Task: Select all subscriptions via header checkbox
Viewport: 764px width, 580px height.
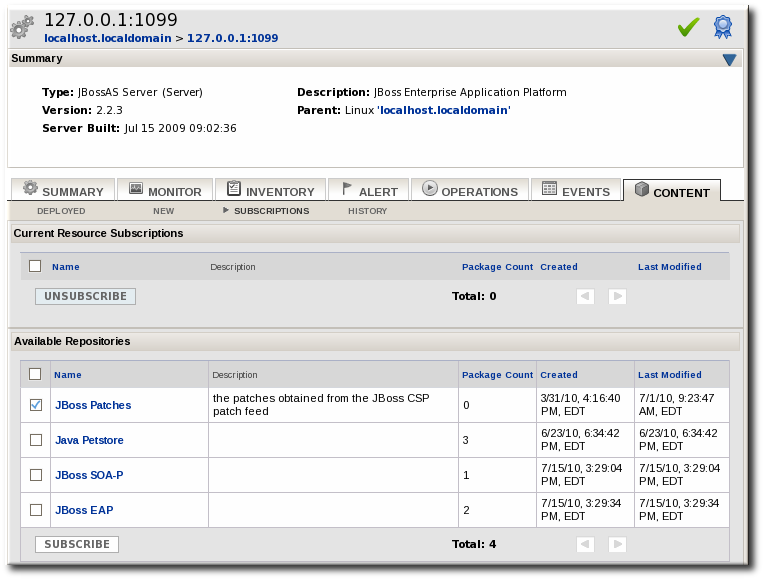Action: pyautogui.click(x=35, y=266)
